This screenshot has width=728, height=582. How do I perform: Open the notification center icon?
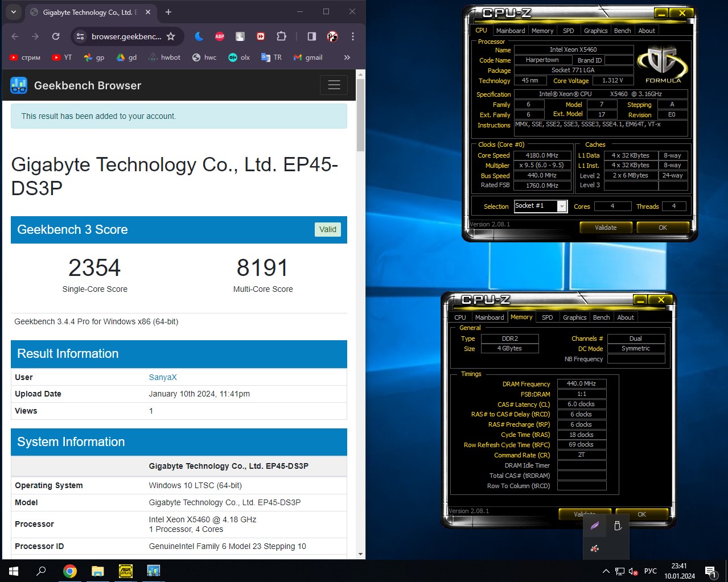[710, 571]
